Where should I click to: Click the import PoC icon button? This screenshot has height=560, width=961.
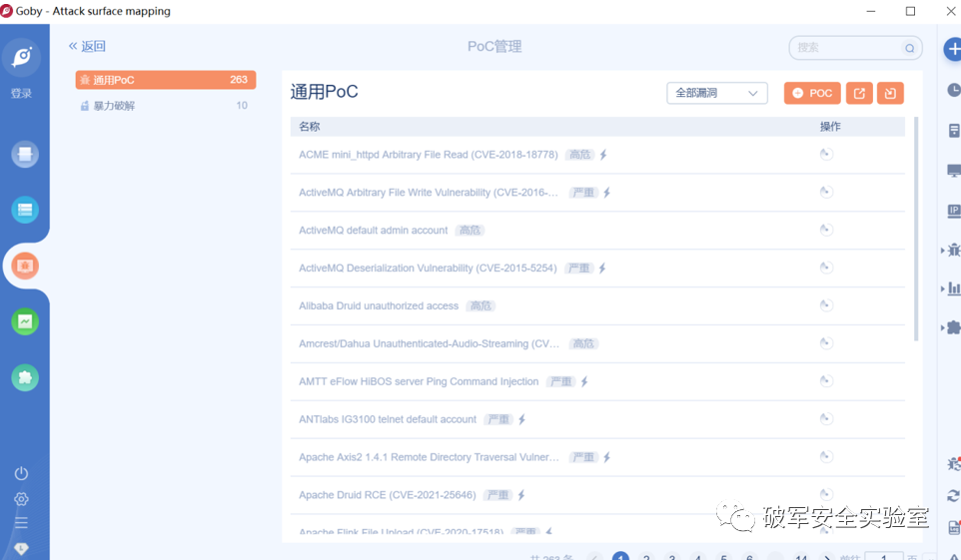pos(890,93)
